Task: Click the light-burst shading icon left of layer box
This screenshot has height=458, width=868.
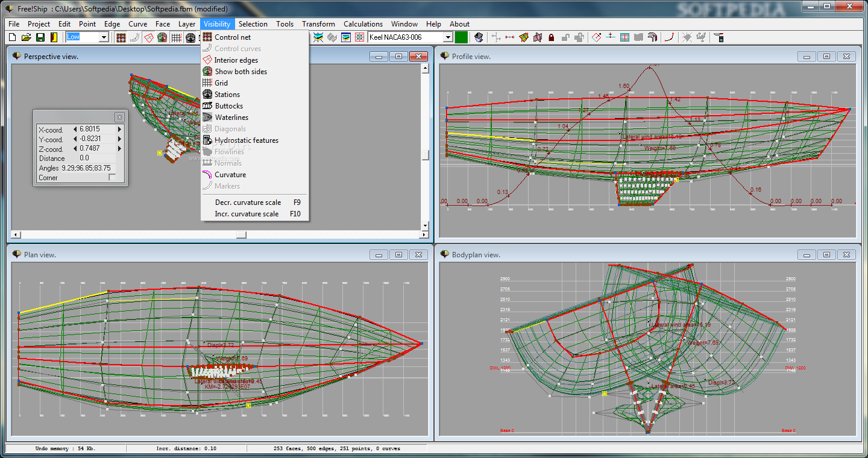Action: pos(318,37)
